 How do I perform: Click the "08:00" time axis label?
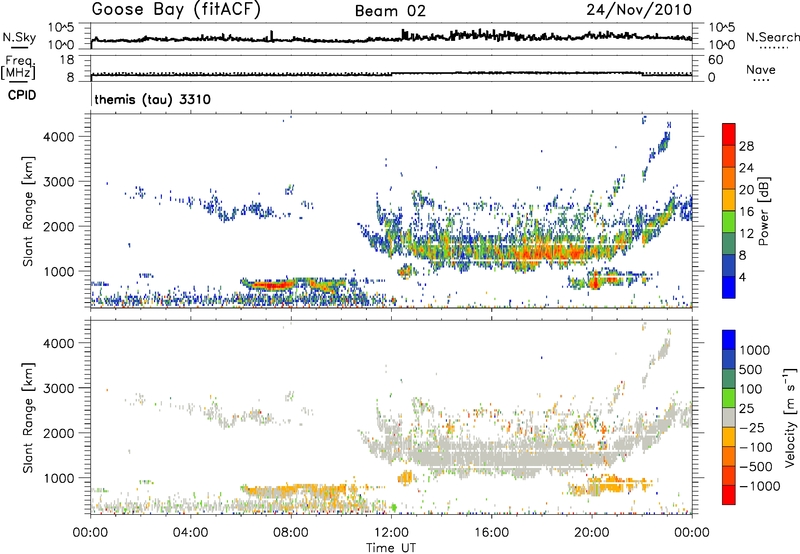[291, 533]
